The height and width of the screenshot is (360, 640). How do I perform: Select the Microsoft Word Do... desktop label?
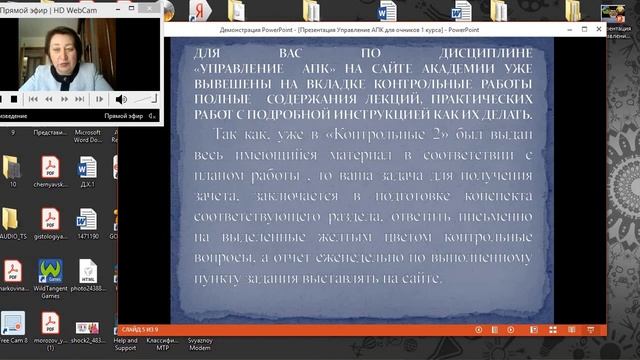pos(87,136)
